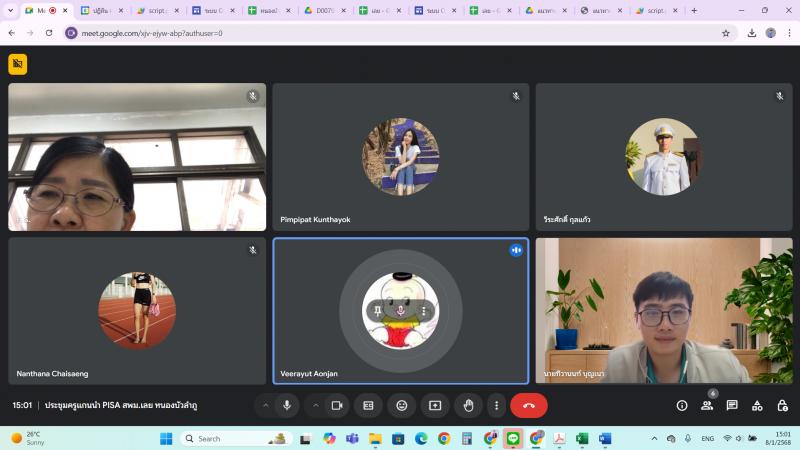Viewport: 800px width, 450px height.
Task: Open Chrome three-dot menu
Action: point(789,33)
